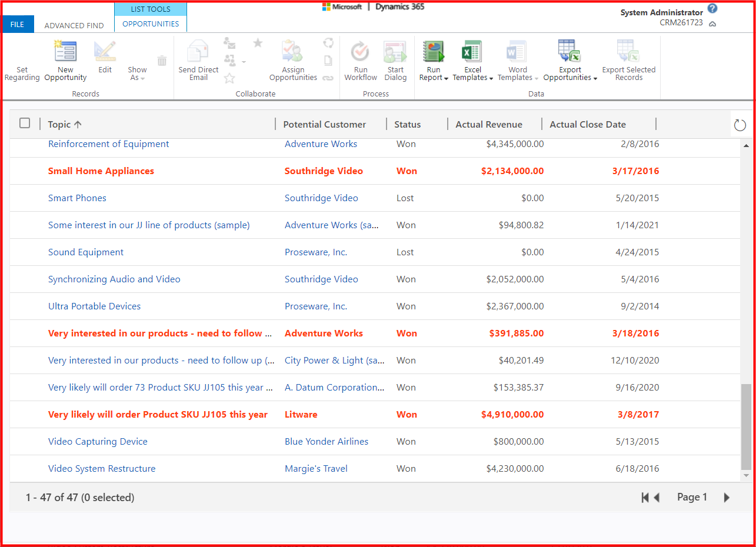Click the Word Templates icon
Image resolution: width=756 pixels, height=547 pixels.
pos(518,51)
